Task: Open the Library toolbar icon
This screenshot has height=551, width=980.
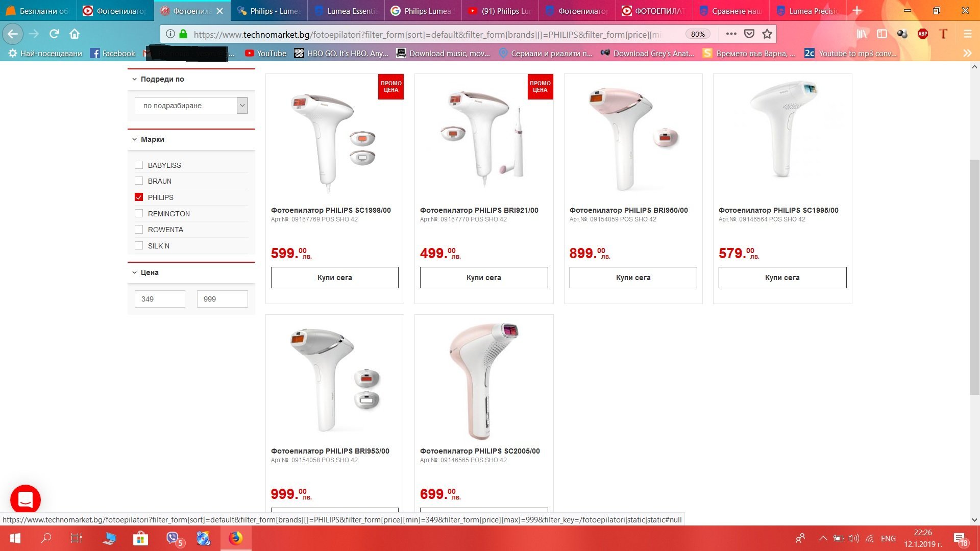Action: (862, 34)
